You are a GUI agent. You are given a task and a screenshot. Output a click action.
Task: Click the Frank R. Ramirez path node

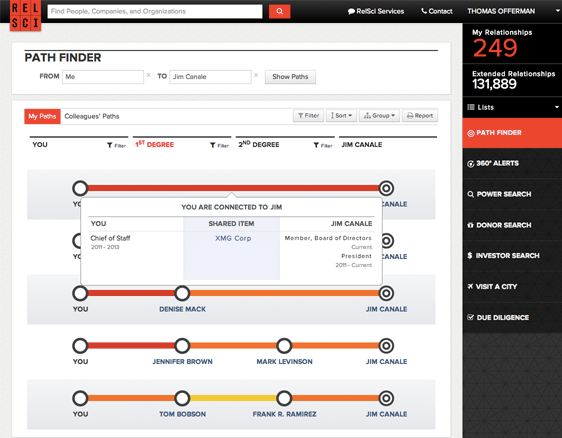click(x=284, y=398)
